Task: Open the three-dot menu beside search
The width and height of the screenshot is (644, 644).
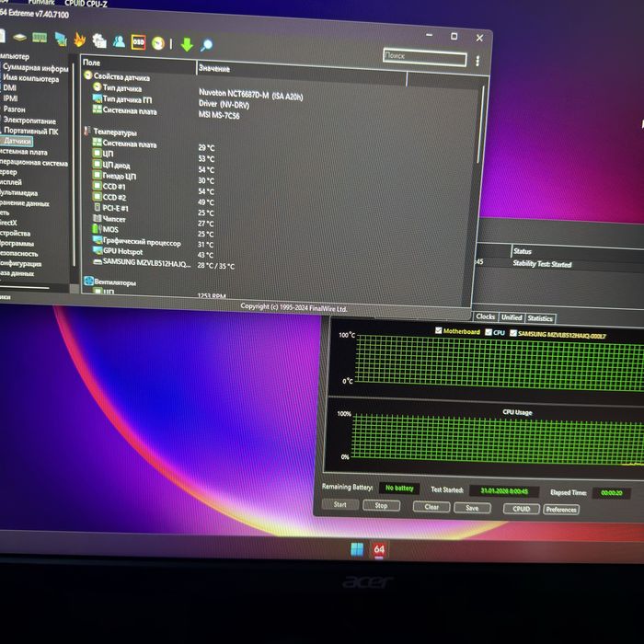Action: [477, 61]
